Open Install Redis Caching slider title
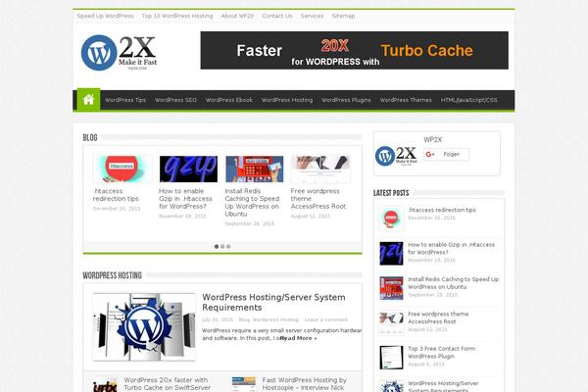This screenshot has height=392, width=588. click(252, 202)
